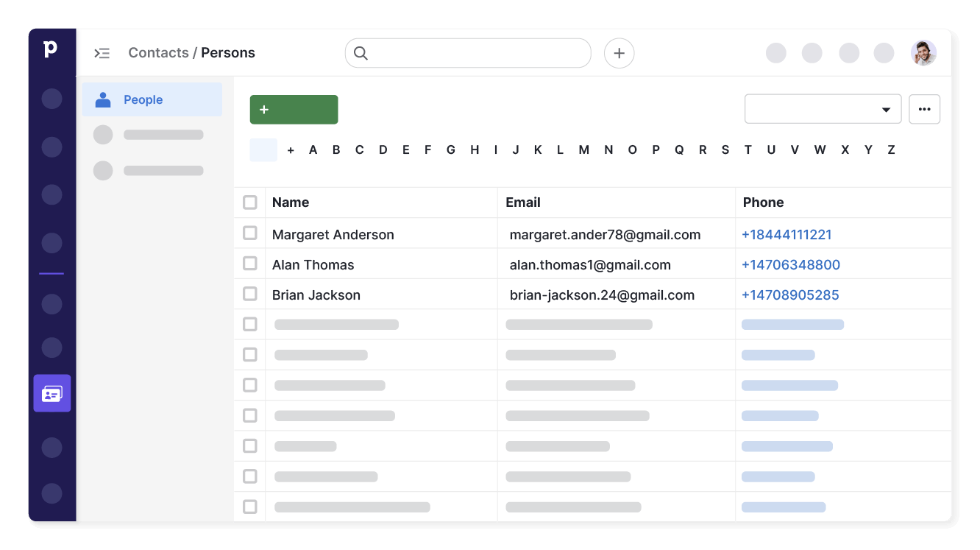This screenshot has width=980, height=550.
Task: Click the People person icon beside the label
Action: (102, 99)
